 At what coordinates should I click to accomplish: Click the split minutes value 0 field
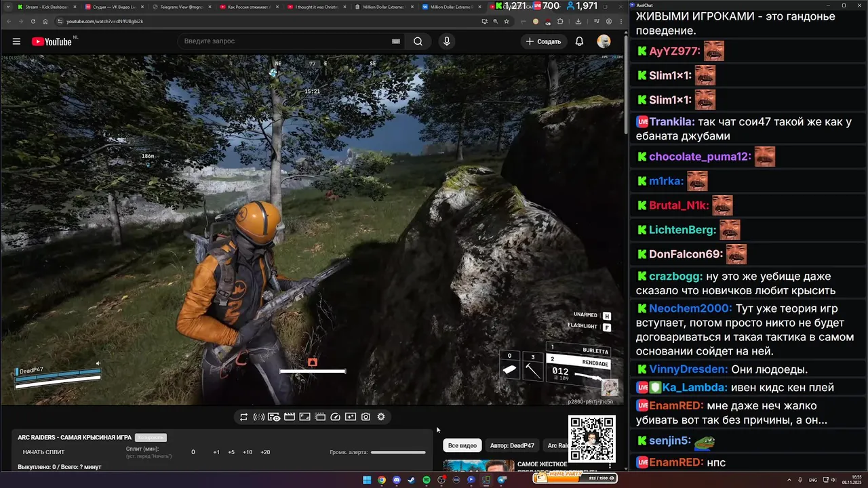point(193,452)
